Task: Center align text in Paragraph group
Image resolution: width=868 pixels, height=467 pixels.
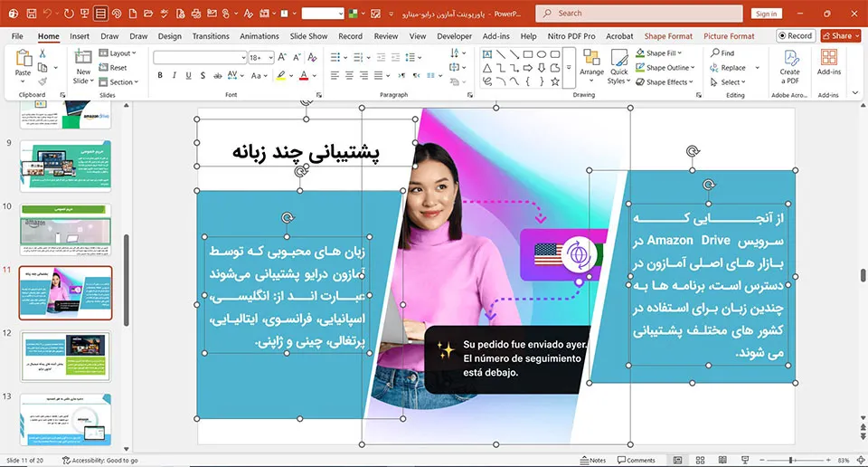Action: tap(349, 75)
